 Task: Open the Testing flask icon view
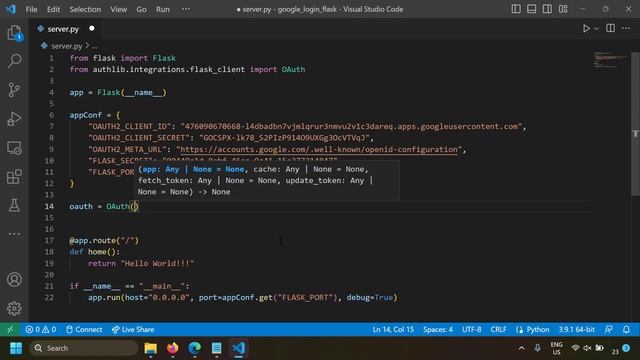point(14,205)
